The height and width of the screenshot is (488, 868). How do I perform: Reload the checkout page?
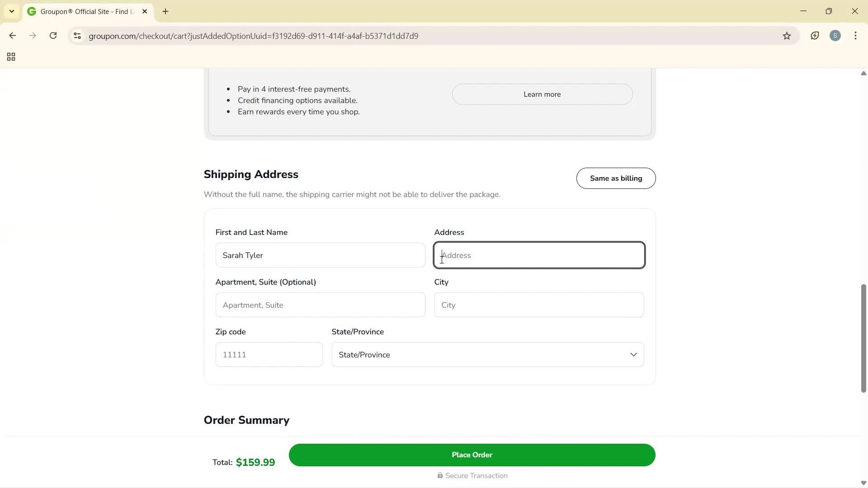(53, 36)
